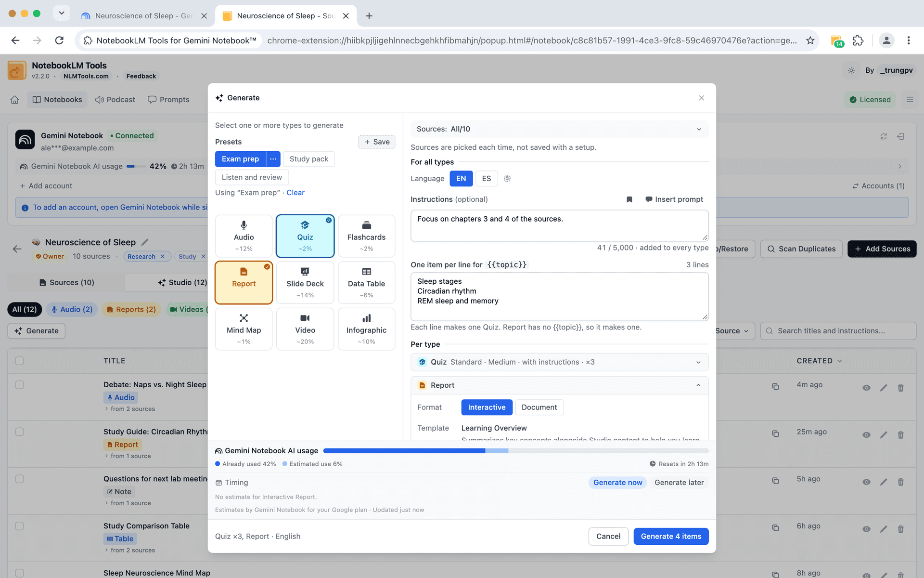Clear the Exam prep preset
The width and height of the screenshot is (924, 578).
click(295, 193)
